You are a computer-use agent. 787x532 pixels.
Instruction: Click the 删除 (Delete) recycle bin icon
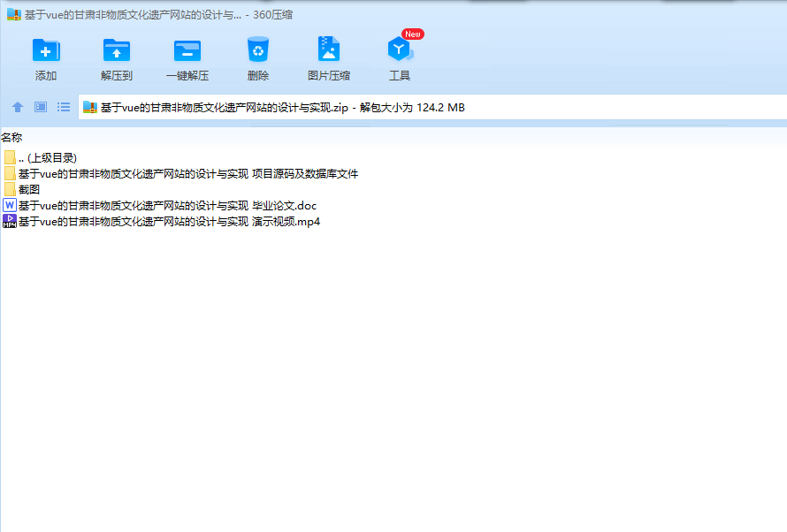pyautogui.click(x=258, y=49)
